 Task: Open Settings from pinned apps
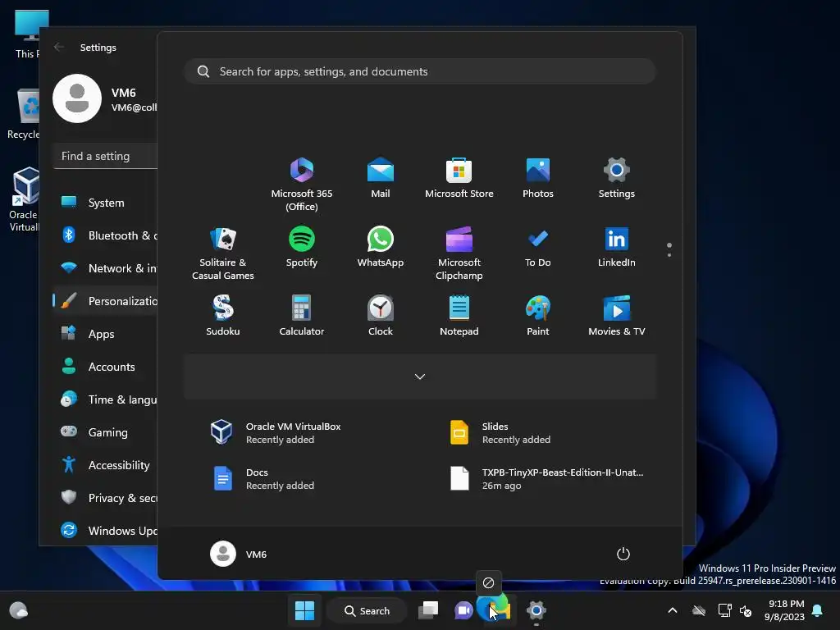[x=617, y=178]
